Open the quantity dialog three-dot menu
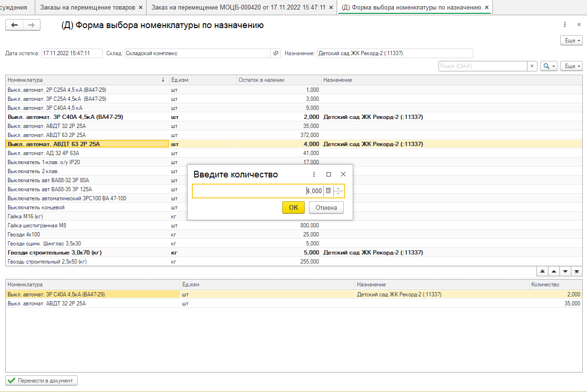Screen dimensions: 587x392 (x=314, y=175)
